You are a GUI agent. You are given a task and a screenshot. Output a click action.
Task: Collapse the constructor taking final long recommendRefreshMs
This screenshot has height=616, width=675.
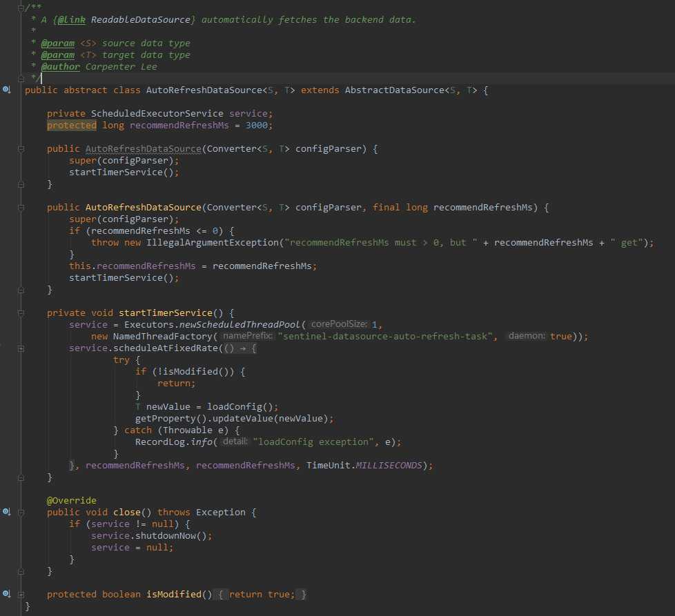click(x=21, y=208)
